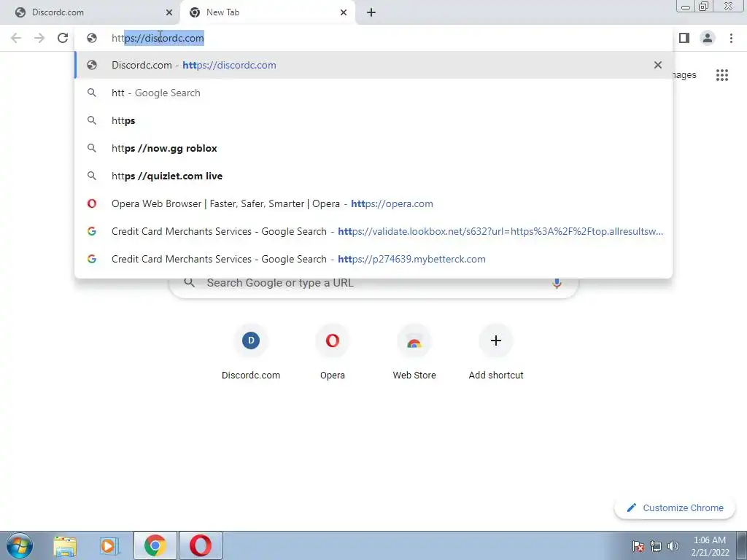This screenshot has width=747, height=560.
Task: Click Chrome icon in taskbar
Action: tap(155, 545)
